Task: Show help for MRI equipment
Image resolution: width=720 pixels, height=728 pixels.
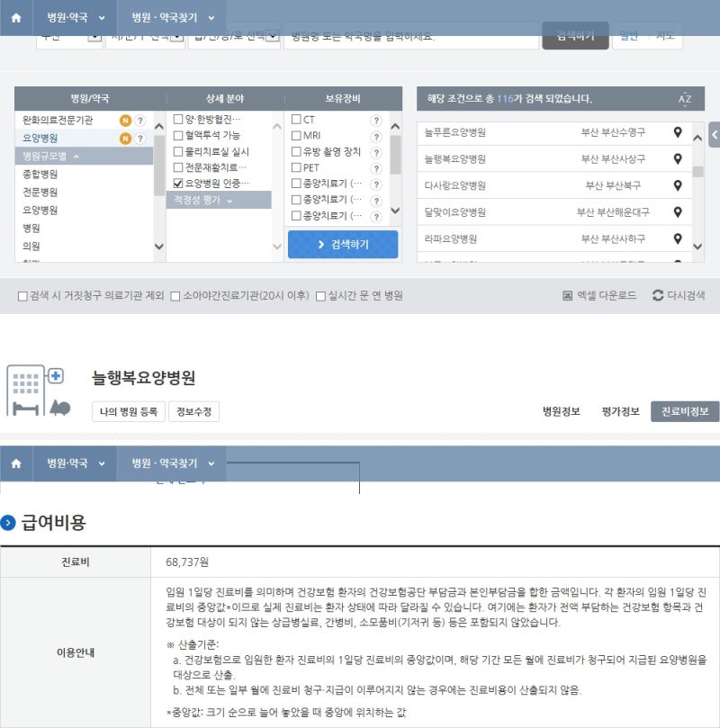Action: pyautogui.click(x=376, y=137)
